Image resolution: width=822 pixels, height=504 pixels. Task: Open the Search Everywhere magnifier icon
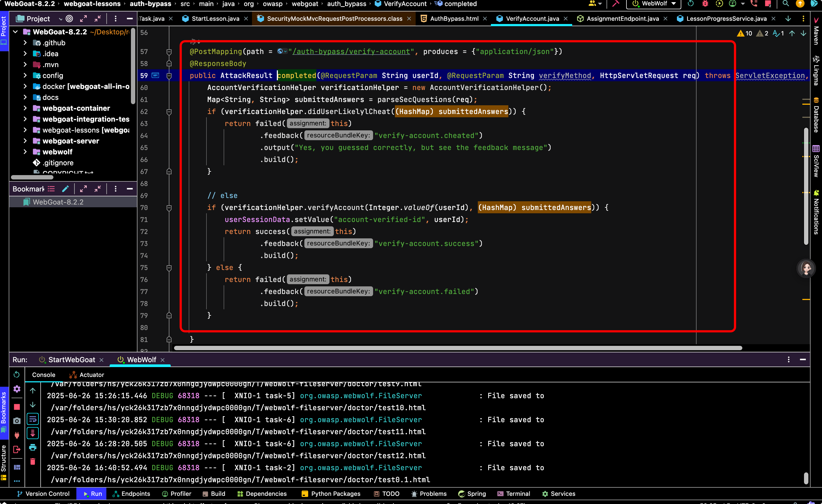[786, 4]
